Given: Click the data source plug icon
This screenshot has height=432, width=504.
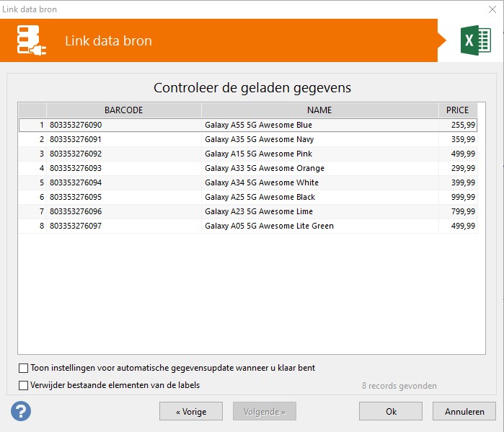Looking at the screenshot, I should 31,40.
